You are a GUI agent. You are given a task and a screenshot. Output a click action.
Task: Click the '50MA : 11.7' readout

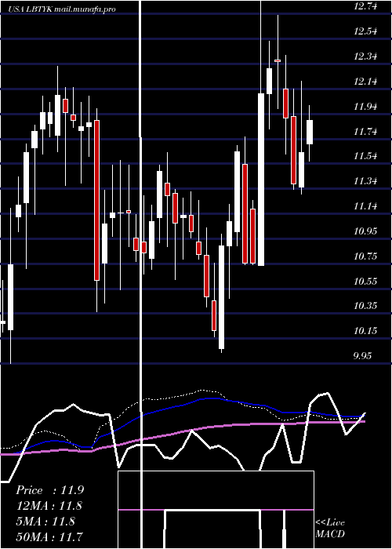click(x=49, y=536)
